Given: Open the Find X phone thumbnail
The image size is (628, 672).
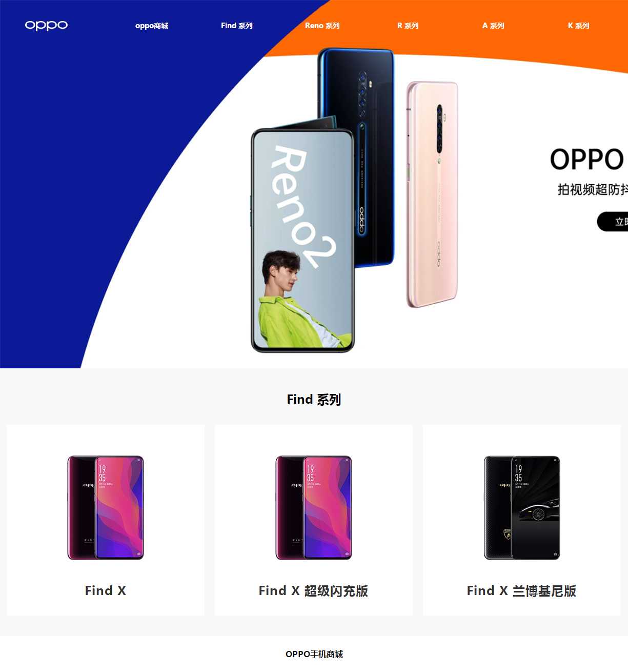Looking at the screenshot, I should tap(106, 507).
